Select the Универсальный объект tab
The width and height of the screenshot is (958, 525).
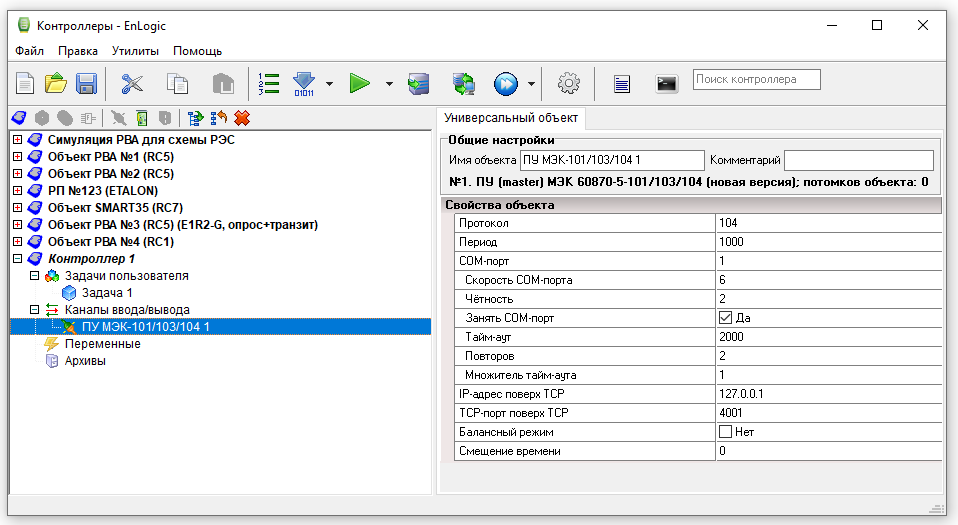tap(512, 118)
